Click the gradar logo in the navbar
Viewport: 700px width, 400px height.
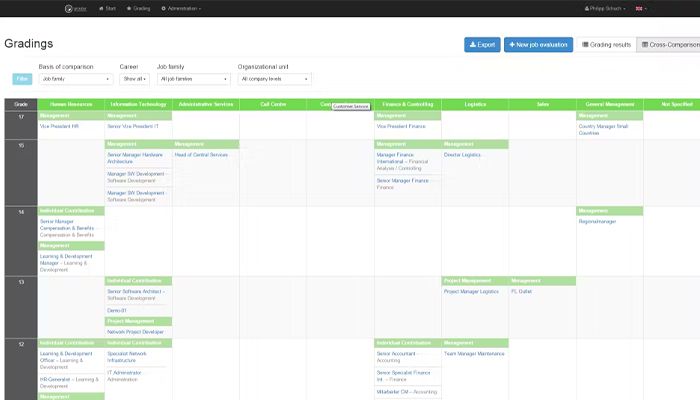[73, 8]
